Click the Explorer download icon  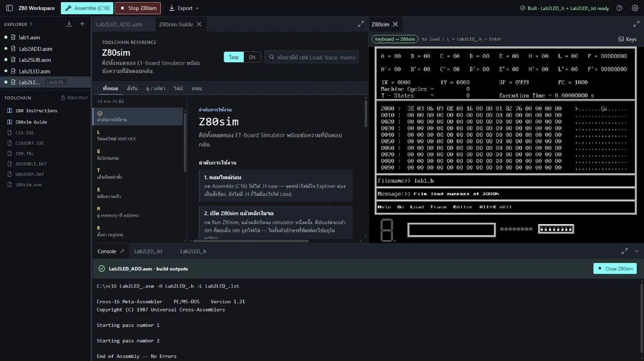pos(69,24)
